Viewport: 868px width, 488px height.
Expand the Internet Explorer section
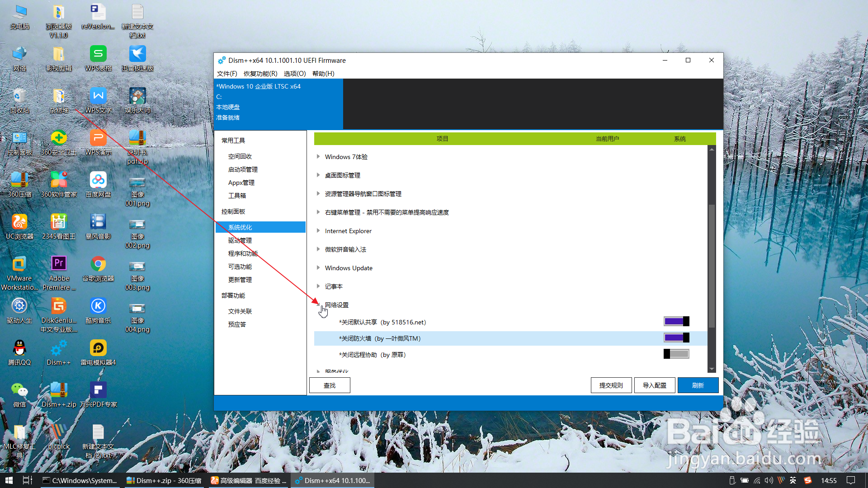point(348,231)
